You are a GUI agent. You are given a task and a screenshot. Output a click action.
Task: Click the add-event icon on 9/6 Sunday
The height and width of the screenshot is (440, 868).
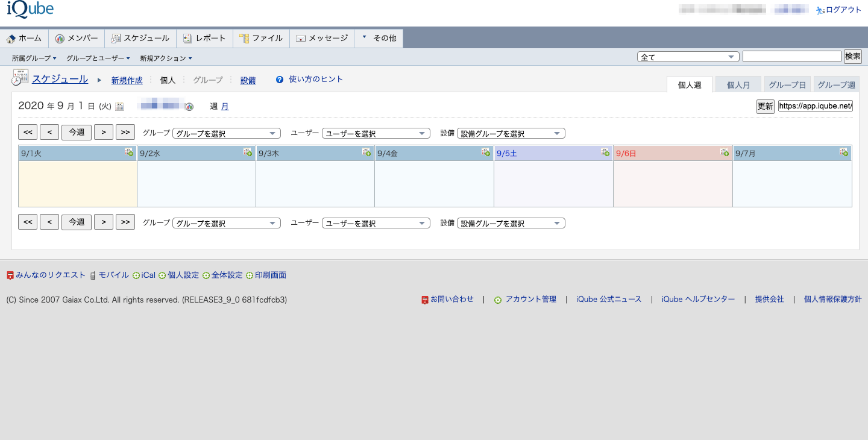(725, 152)
